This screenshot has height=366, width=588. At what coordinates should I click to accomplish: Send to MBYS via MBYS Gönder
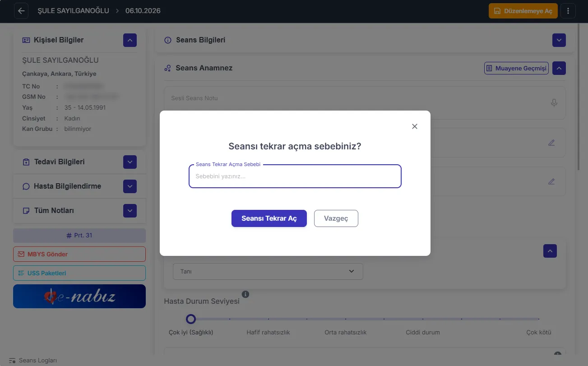79,254
